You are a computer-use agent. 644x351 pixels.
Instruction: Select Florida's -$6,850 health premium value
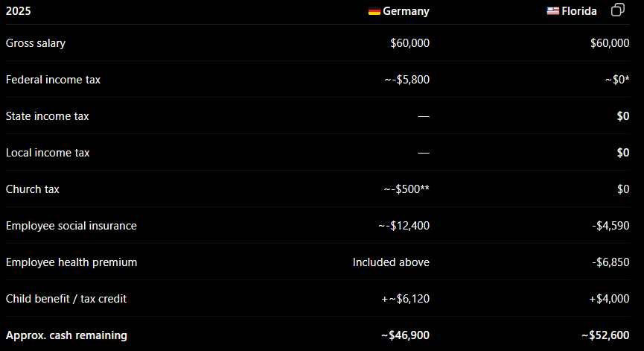(610, 262)
